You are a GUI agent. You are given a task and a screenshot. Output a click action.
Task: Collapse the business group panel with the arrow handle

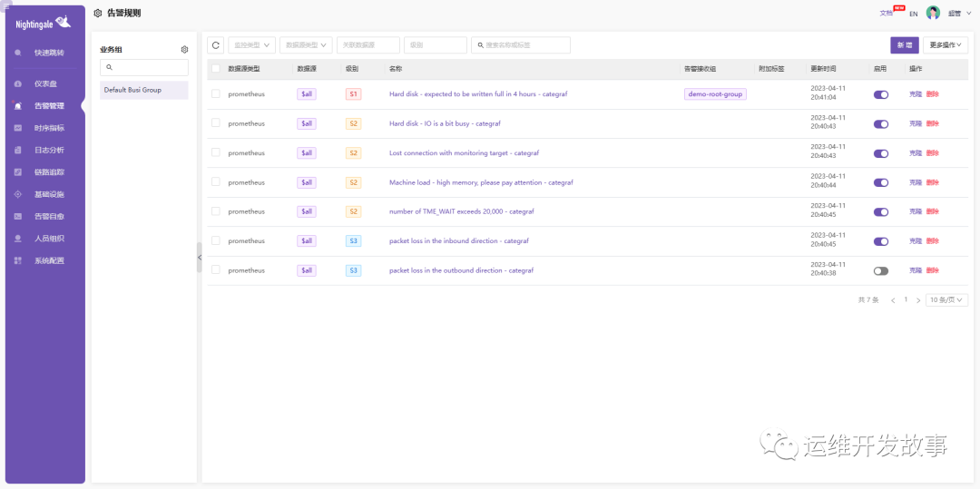click(x=200, y=258)
